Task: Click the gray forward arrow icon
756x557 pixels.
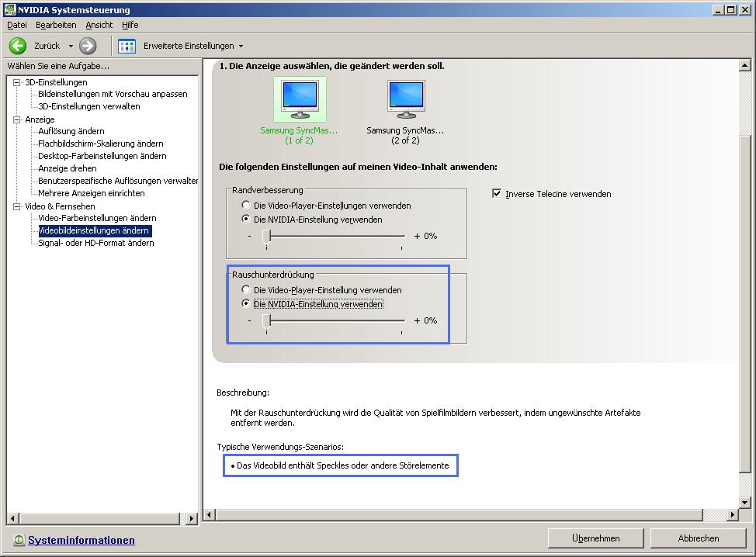Action: point(88,46)
